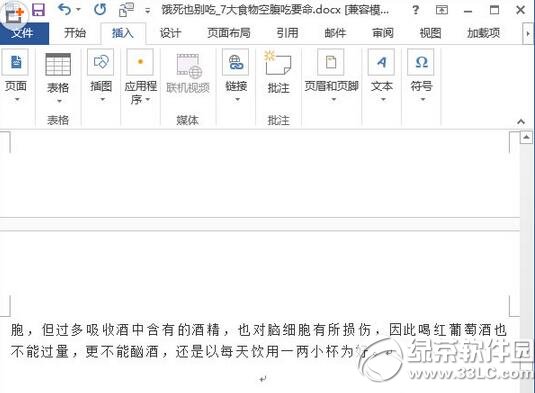Expand the 链接 dropdown arrow

[x=238, y=100]
